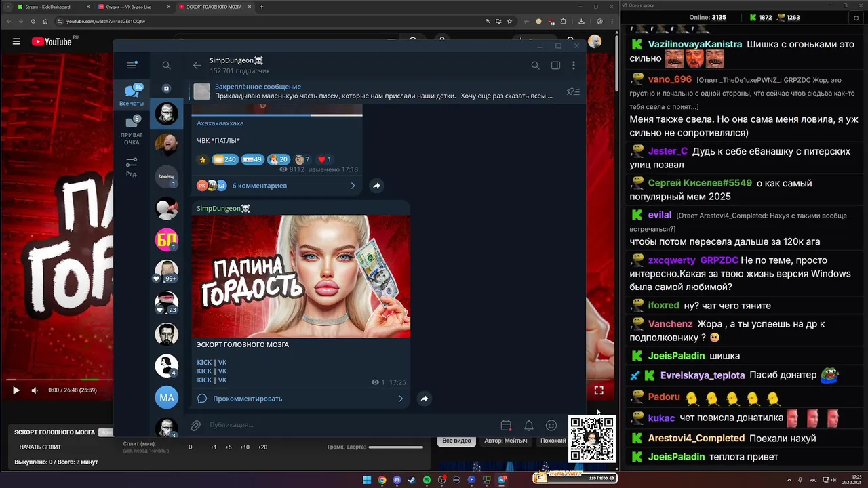Go back with the Telegram chat header arrow
This screenshot has height=488, width=868.
click(x=197, y=65)
